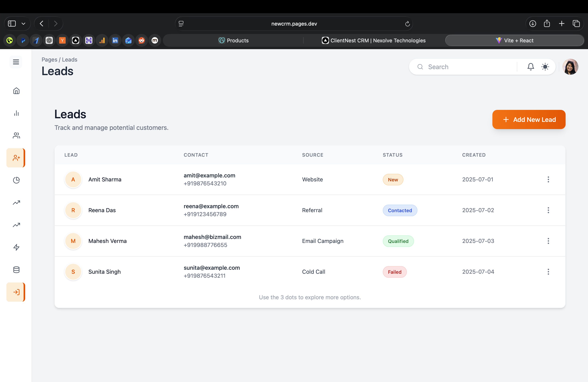
Task: Expand the tab group chevron dropdown
Action: (x=24, y=23)
